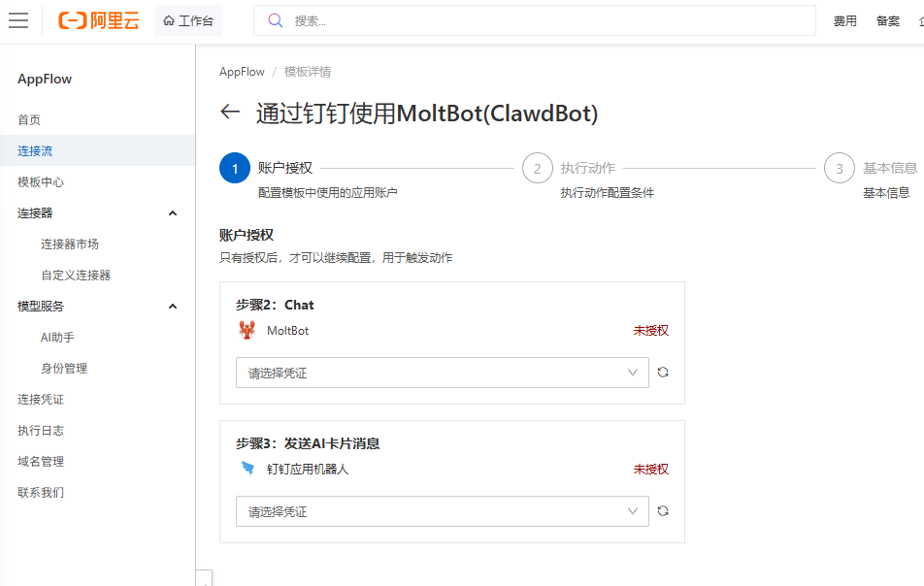The width and height of the screenshot is (924, 586).
Task: Refresh the 钉钉应用机器人 credential list
Action: [x=663, y=511]
